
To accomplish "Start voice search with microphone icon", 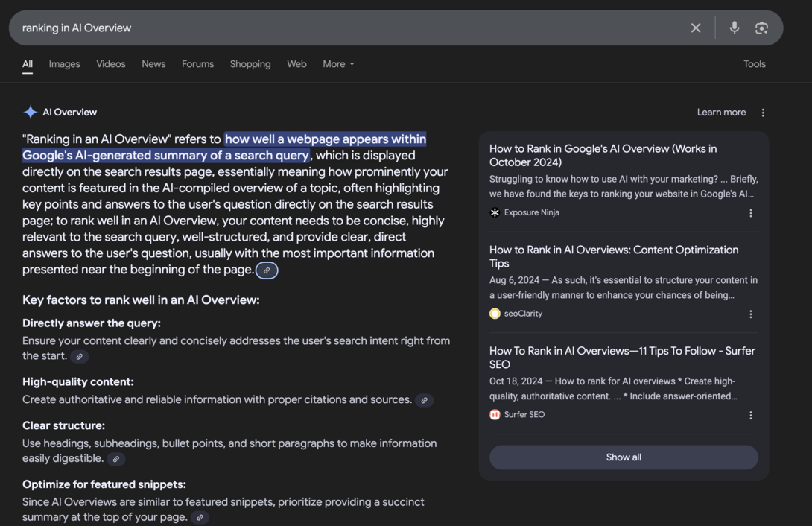I will pos(734,28).
